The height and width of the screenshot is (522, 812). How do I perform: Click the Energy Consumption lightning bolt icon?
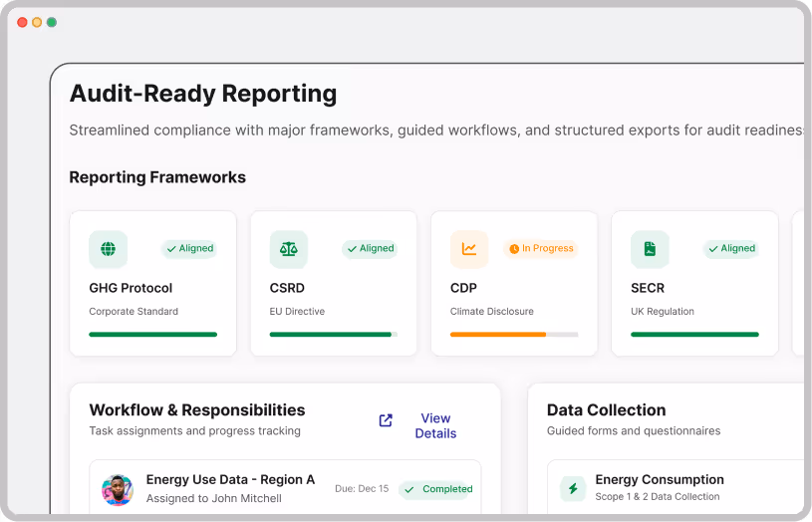(573, 488)
